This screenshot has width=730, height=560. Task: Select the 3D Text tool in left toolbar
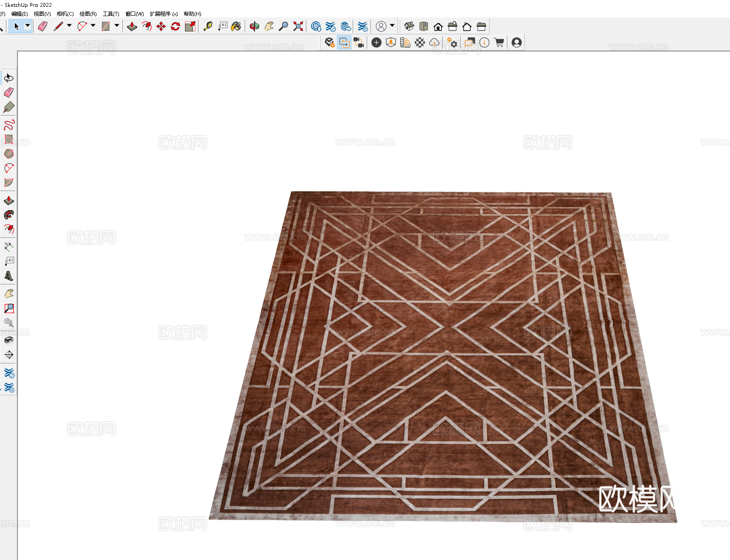click(9, 276)
